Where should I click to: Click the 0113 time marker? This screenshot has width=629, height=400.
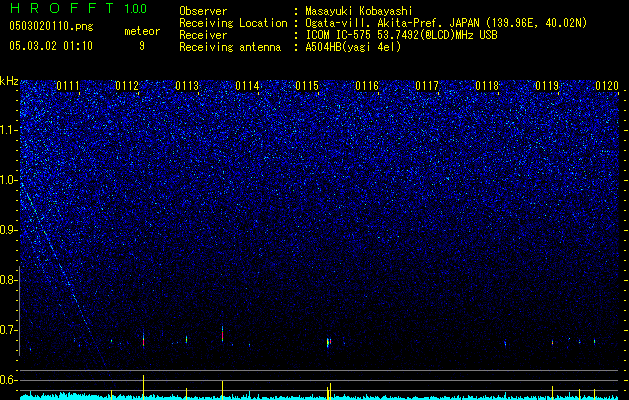(x=187, y=86)
